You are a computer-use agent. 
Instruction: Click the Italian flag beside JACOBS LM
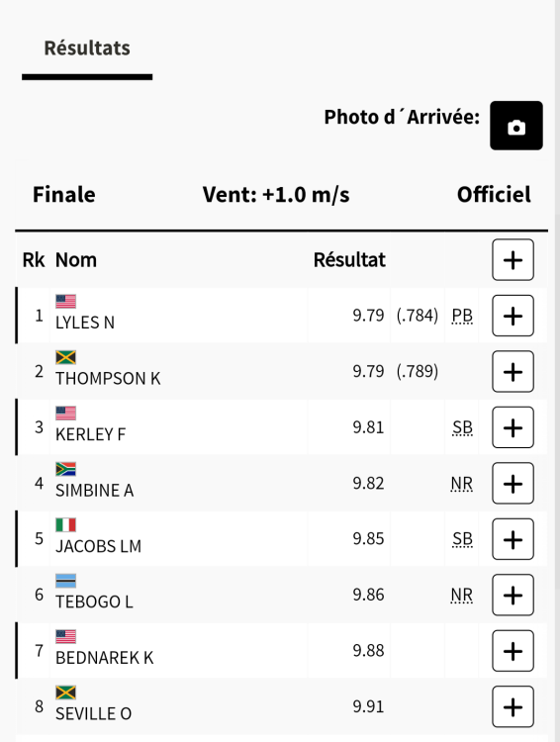66,524
